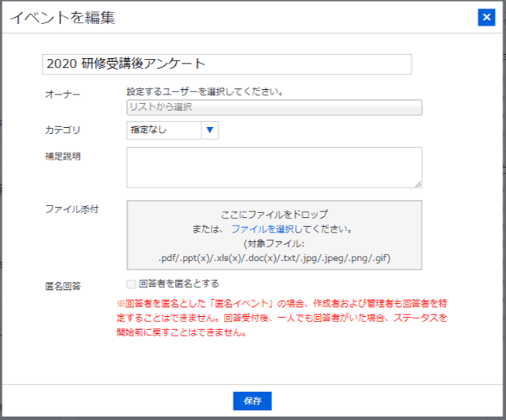Click the 回答者を匿名とする label text

179,284
